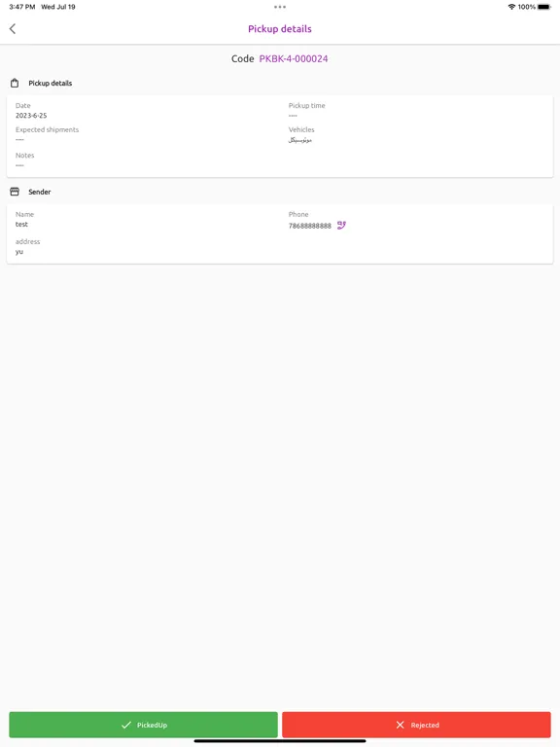Tap the red Rejected button
Screen dimensions: 560x747
click(x=416, y=725)
